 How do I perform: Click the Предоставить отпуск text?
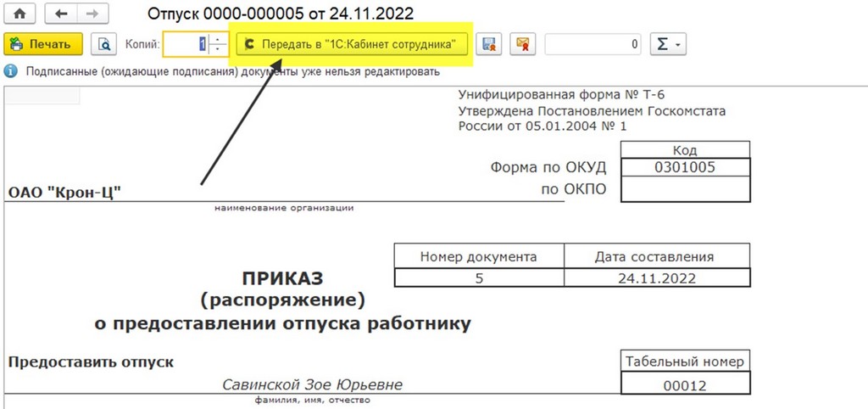pos(91,362)
